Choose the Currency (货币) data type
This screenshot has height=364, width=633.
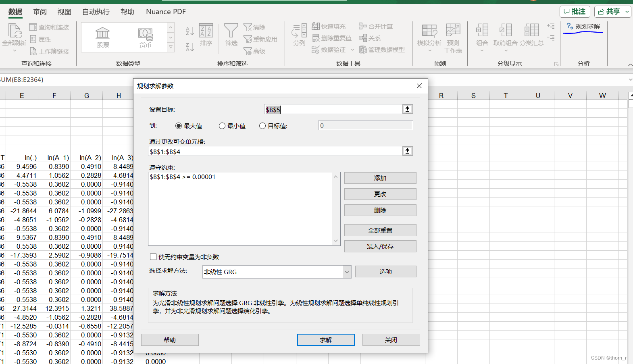coord(145,37)
